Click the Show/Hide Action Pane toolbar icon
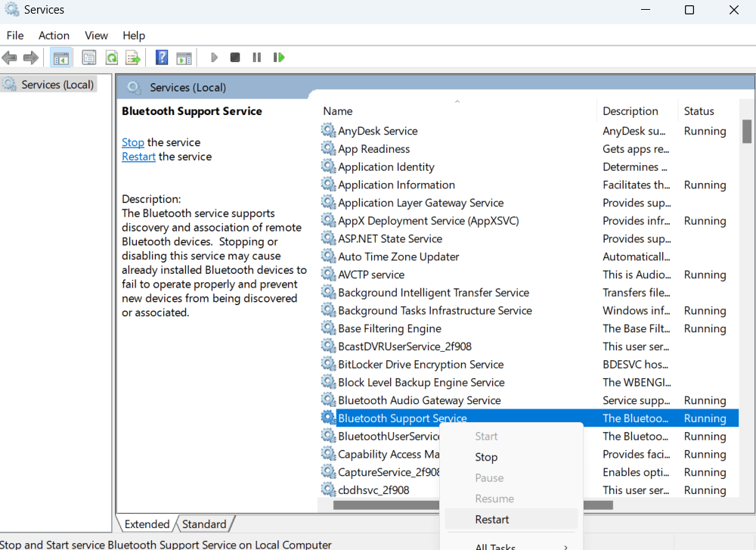756x550 pixels. [x=184, y=57]
